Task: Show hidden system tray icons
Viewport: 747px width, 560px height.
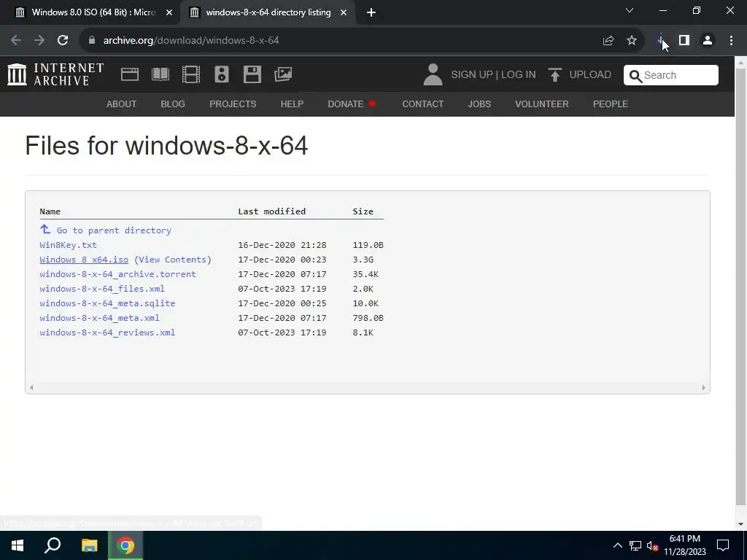Action: (617, 545)
